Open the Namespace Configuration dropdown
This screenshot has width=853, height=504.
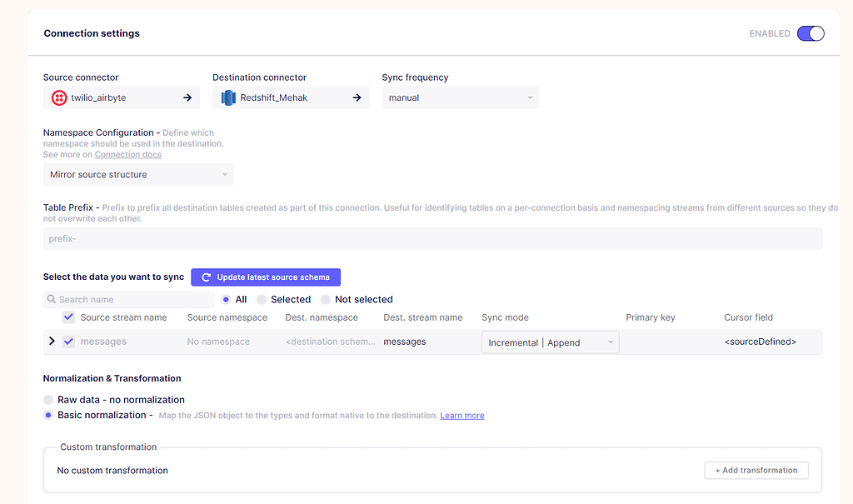pyautogui.click(x=137, y=174)
